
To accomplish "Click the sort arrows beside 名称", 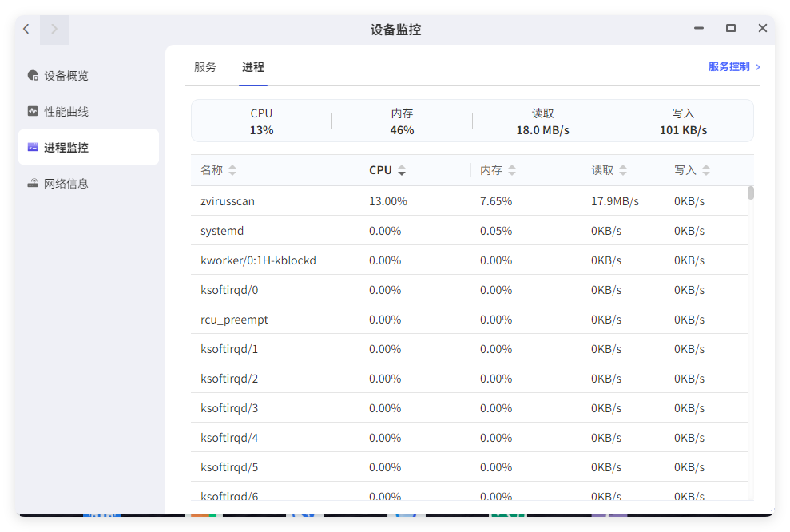I will tap(232, 170).
